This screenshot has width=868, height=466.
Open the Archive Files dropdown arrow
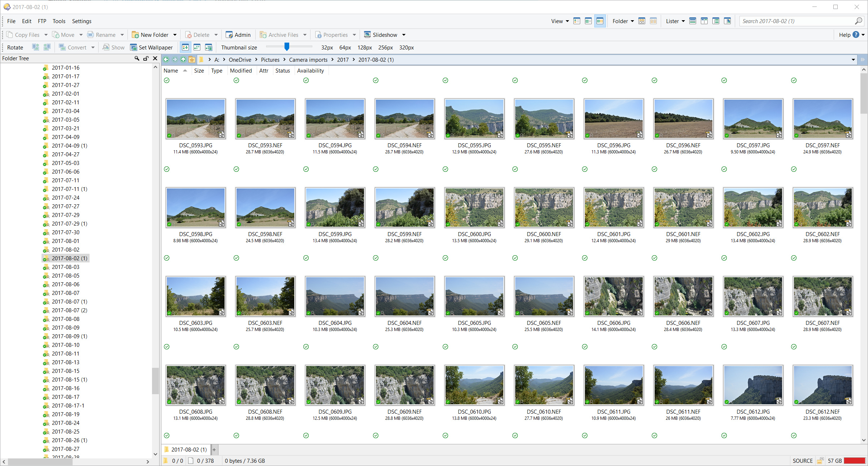pos(305,35)
